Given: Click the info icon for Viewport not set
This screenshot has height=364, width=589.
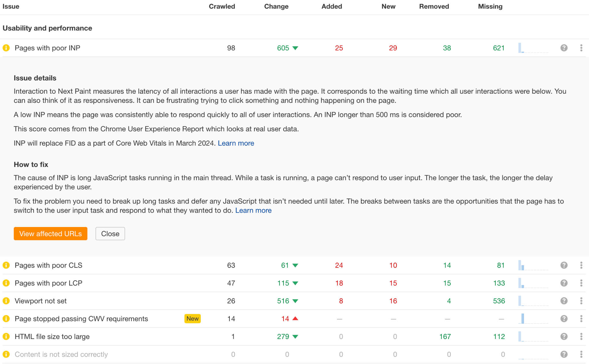Looking at the screenshot, I should point(6,301).
